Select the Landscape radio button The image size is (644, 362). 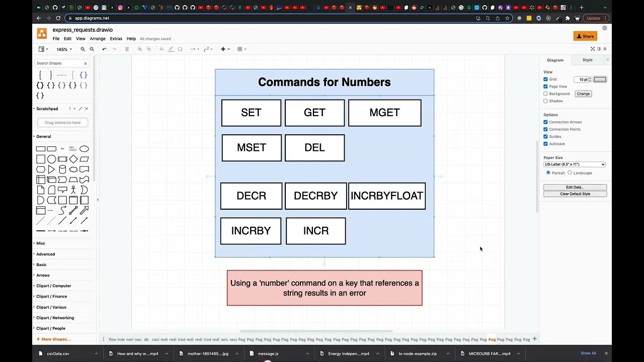coord(570,173)
